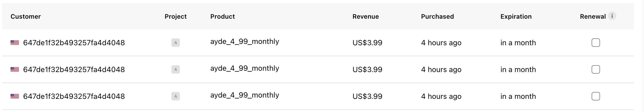The width and height of the screenshot is (644, 112).
Task: Click the US flag icon in first row
Action: 15,43
